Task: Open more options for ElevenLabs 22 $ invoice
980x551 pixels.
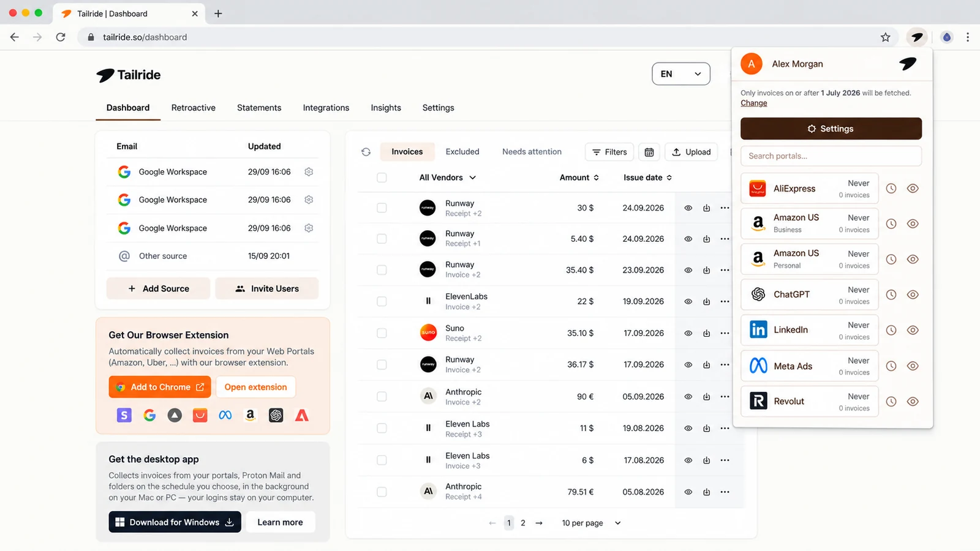Action: tap(725, 301)
